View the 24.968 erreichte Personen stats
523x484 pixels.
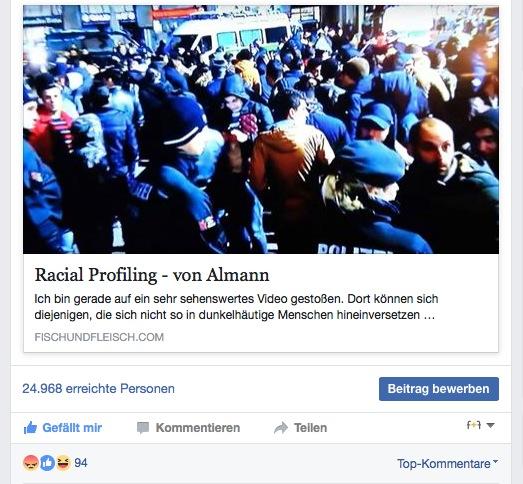click(98, 389)
